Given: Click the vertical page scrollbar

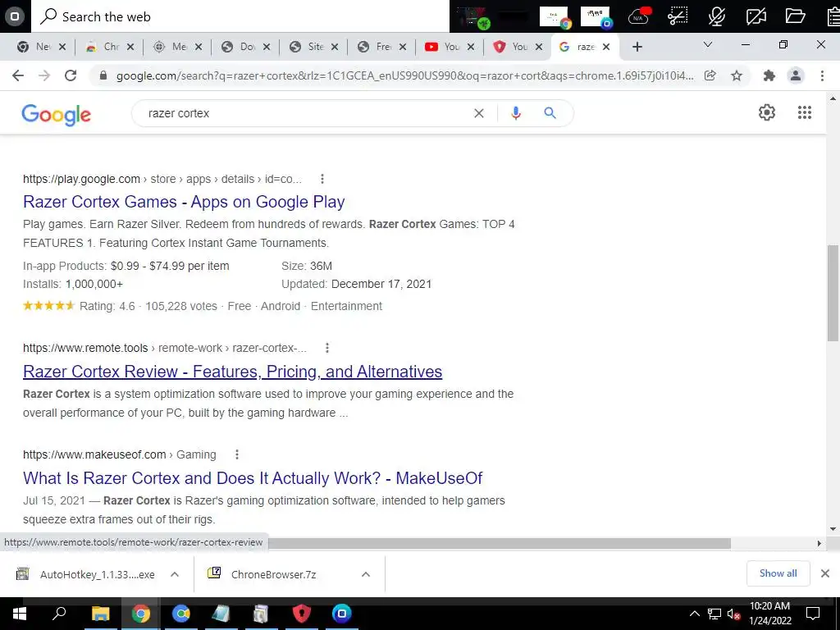Looking at the screenshot, I should pyautogui.click(x=833, y=292).
